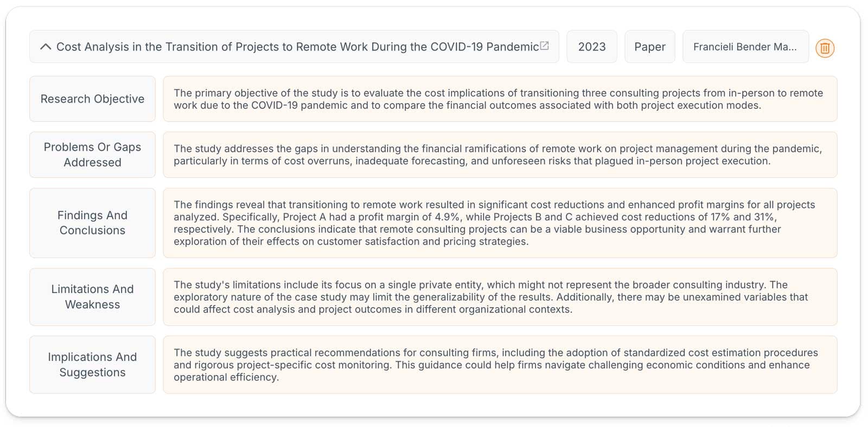Screen dimensions: 868x427
Task: Click the study's limitations description text
Action: pos(491,297)
